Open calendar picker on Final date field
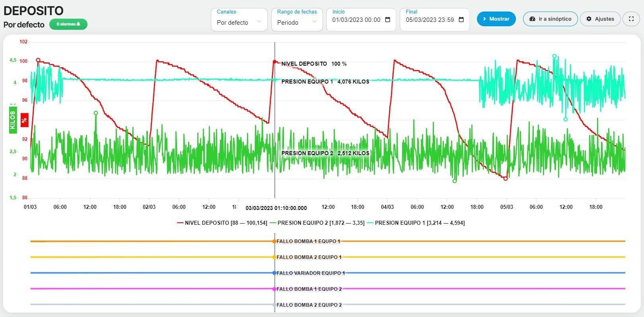The image size is (644, 317). (461, 19)
